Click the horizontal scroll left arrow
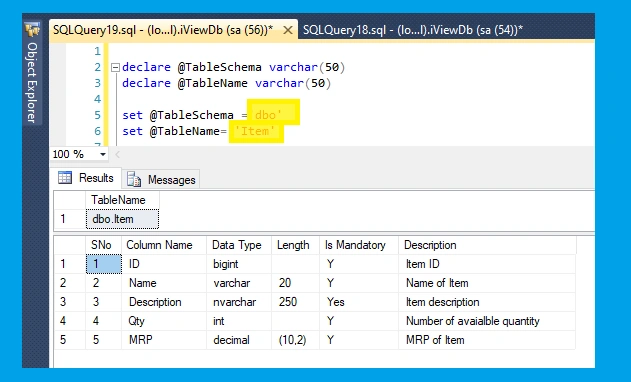Image resolution: width=631 pixels, height=382 pixels. 118,154
